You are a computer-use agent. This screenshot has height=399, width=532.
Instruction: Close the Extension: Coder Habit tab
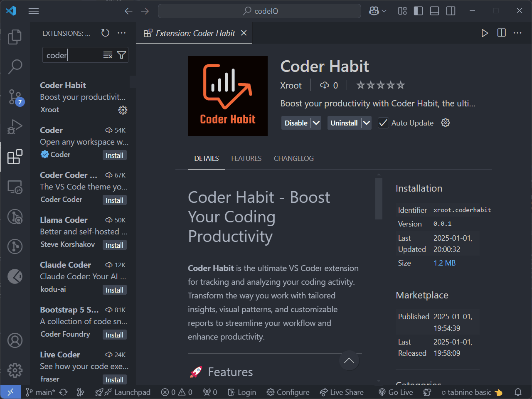244,33
